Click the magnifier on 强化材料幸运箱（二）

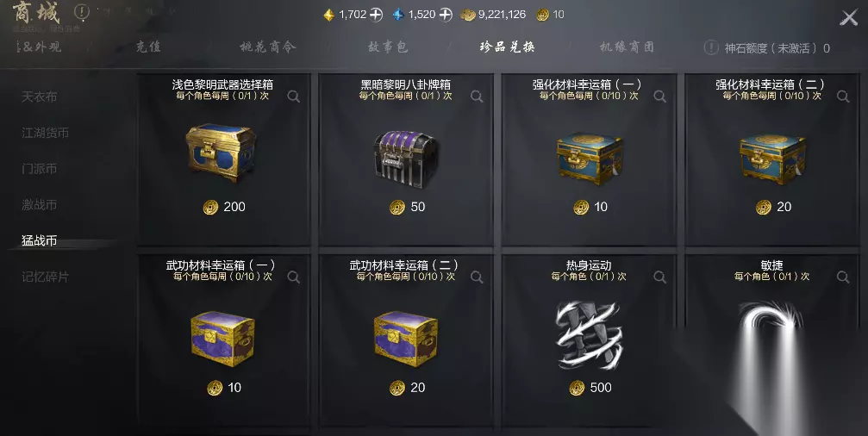[x=843, y=97]
